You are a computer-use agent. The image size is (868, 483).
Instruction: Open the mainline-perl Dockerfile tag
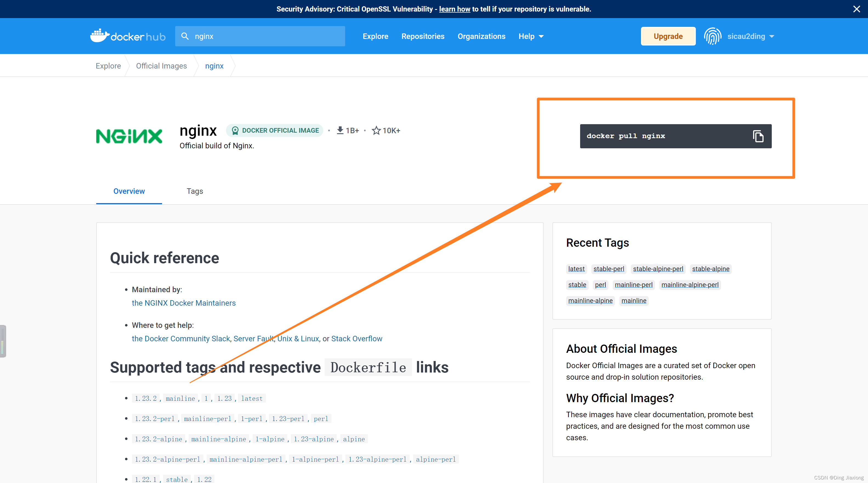pos(208,419)
